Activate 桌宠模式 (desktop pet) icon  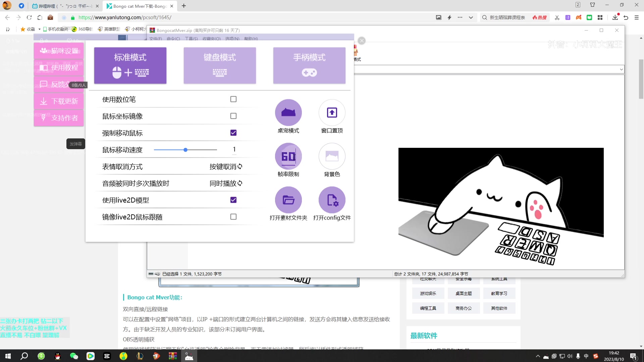coord(288,113)
